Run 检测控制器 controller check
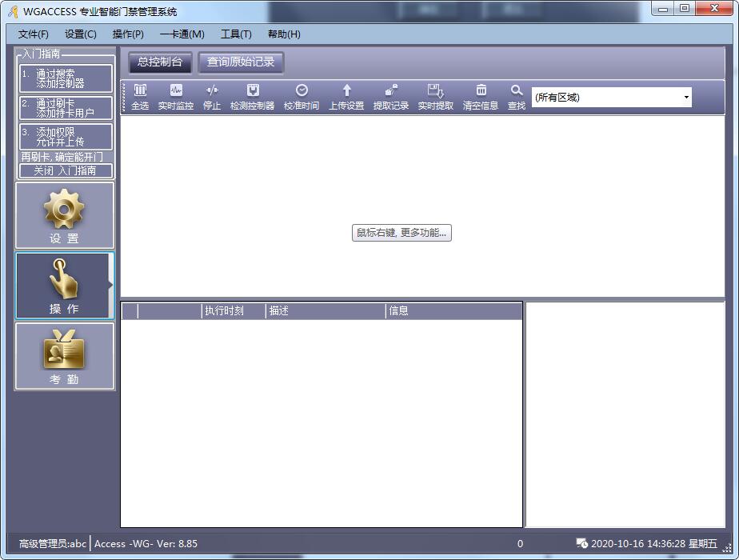This screenshot has height=560, width=739. (252, 97)
